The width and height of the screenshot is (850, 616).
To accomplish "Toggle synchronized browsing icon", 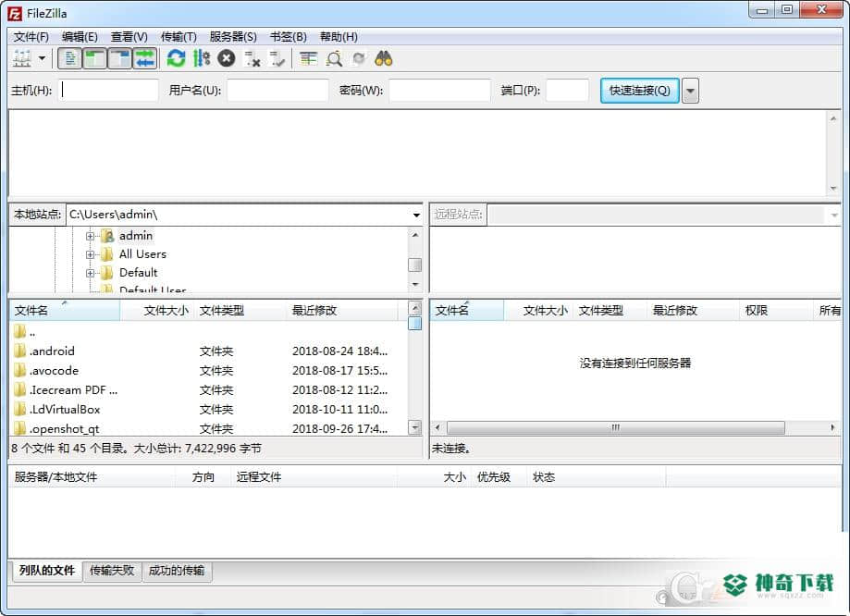I will [x=359, y=58].
